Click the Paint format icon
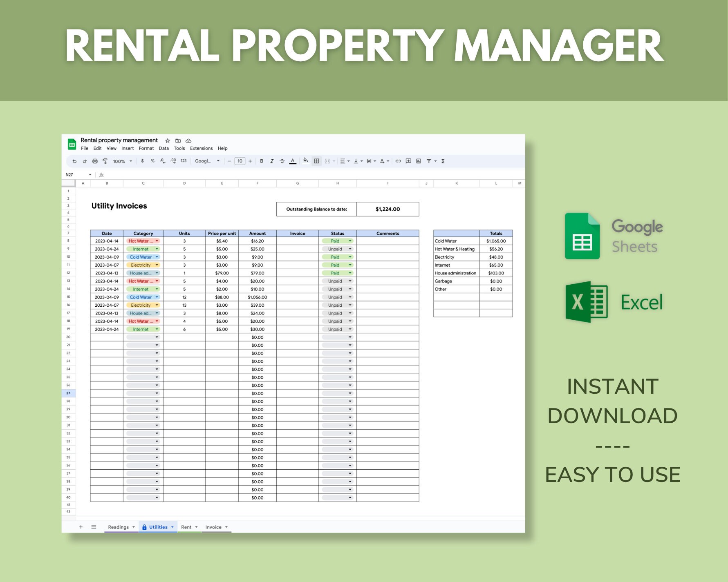 point(105,161)
